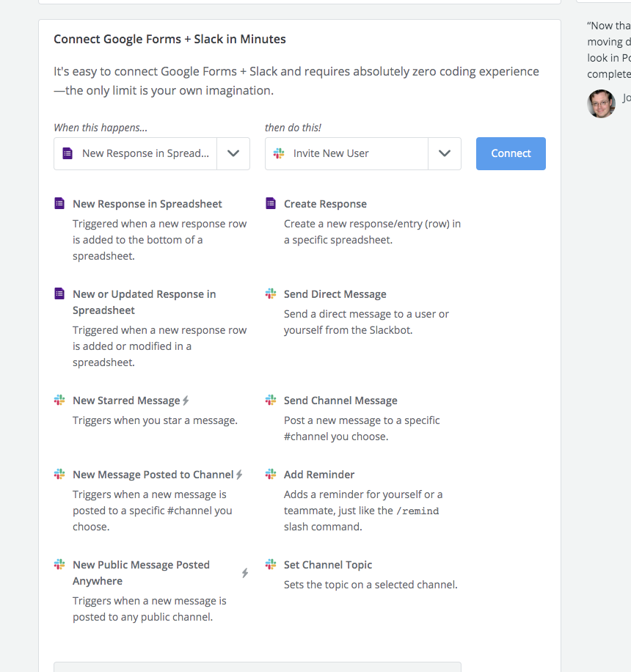Click Google Forms icon next to Create Response
This screenshot has width=631, height=672.
coord(271,204)
